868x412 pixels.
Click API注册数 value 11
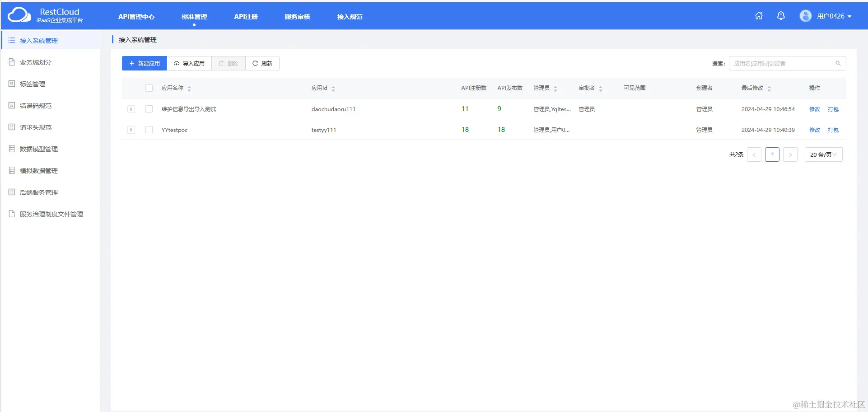[465, 109]
